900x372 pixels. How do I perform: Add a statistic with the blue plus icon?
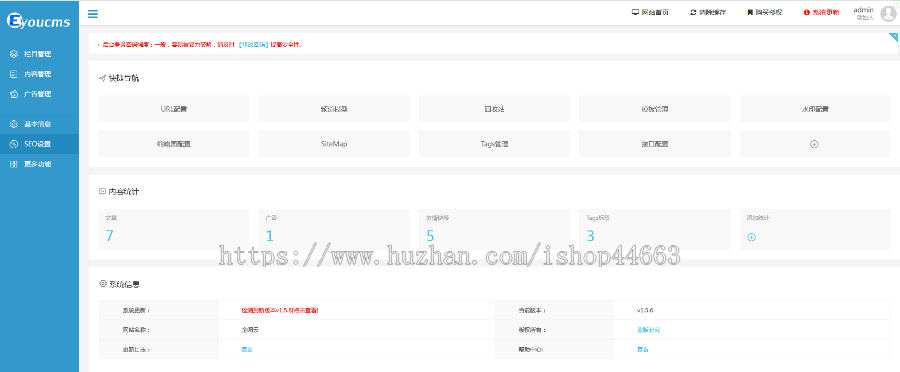point(751,237)
